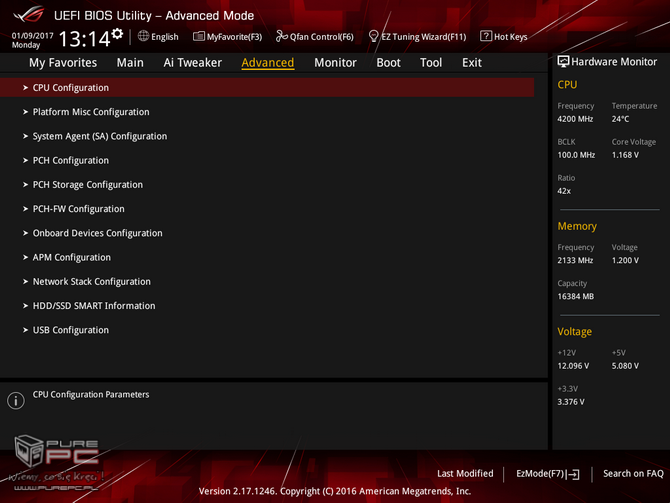Open the Monitor tab
Viewport: 670px width, 503px height.
(x=335, y=63)
